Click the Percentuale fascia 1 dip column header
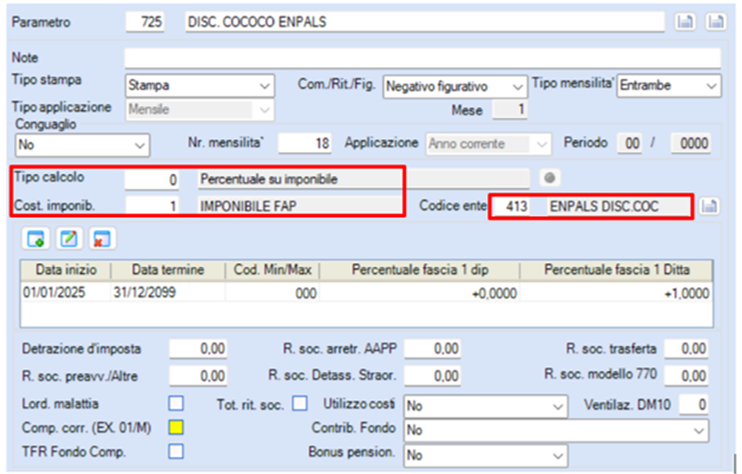 [420, 270]
